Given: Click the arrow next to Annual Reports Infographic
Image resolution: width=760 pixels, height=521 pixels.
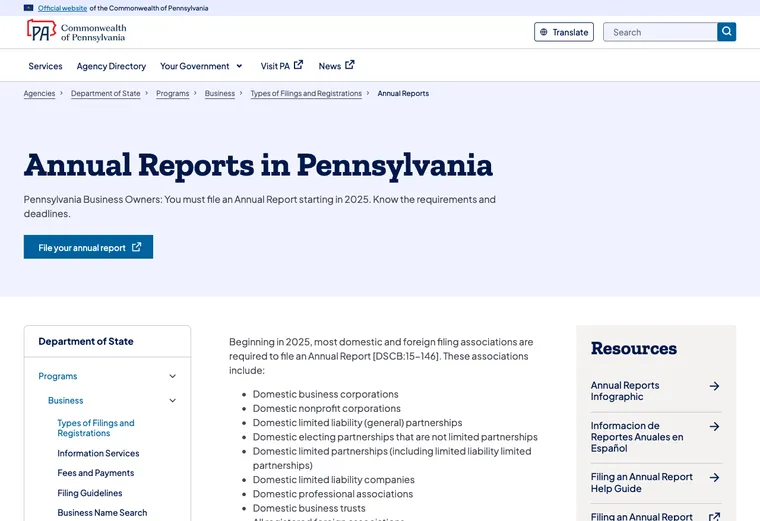Looking at the screenshot, I should click(714, 386).
